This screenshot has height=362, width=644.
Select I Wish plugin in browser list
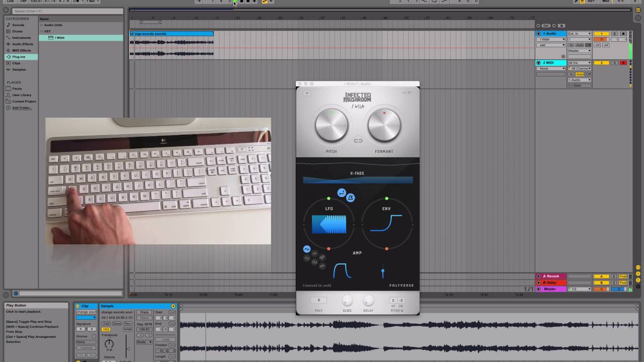point(81,38)
